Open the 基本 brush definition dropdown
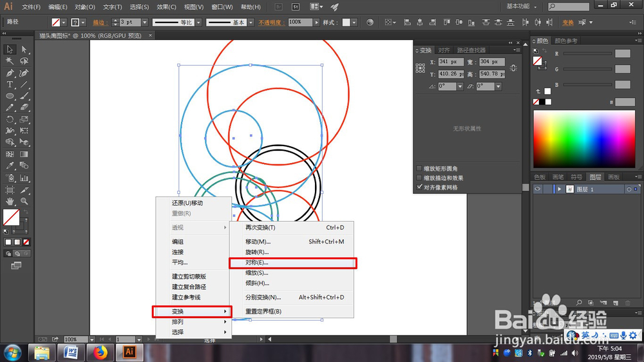644x362 pixels. [x=251, y=22]
